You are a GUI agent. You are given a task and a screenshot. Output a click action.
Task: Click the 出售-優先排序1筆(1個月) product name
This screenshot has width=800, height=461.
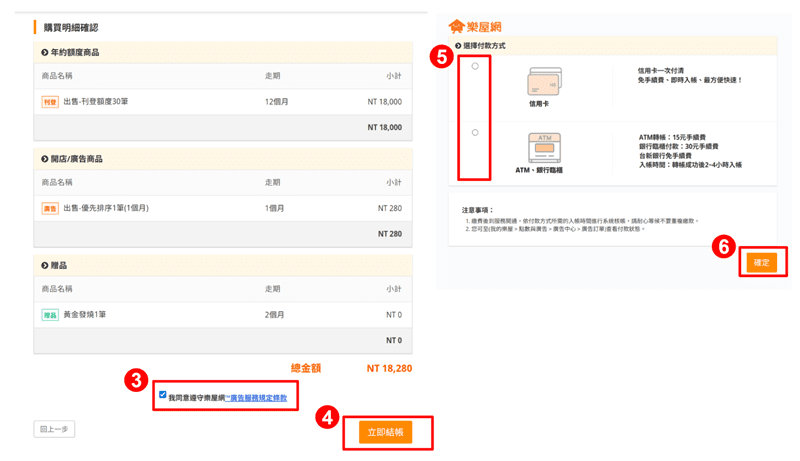click(106, 208)
